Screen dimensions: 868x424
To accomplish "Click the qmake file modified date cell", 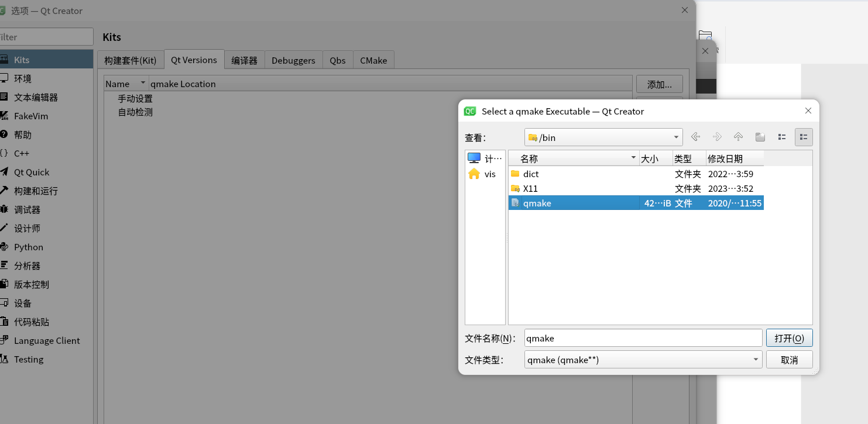I will tap(735, 203).
